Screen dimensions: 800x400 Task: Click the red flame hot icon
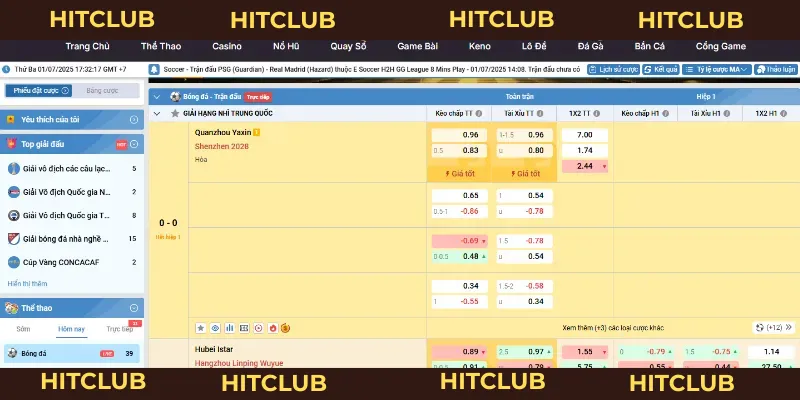click(272, 328)
